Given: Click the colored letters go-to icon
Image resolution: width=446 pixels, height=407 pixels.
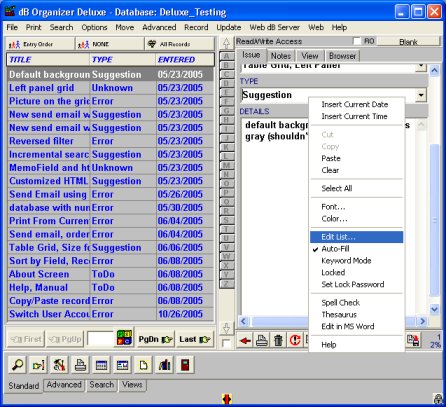Looking at the screenshot, I should (124, 338).
